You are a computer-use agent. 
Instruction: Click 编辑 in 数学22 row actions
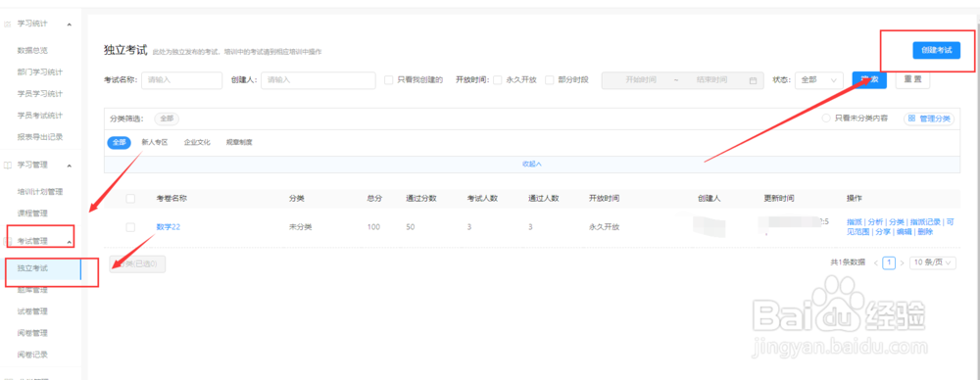click(904, 232)
